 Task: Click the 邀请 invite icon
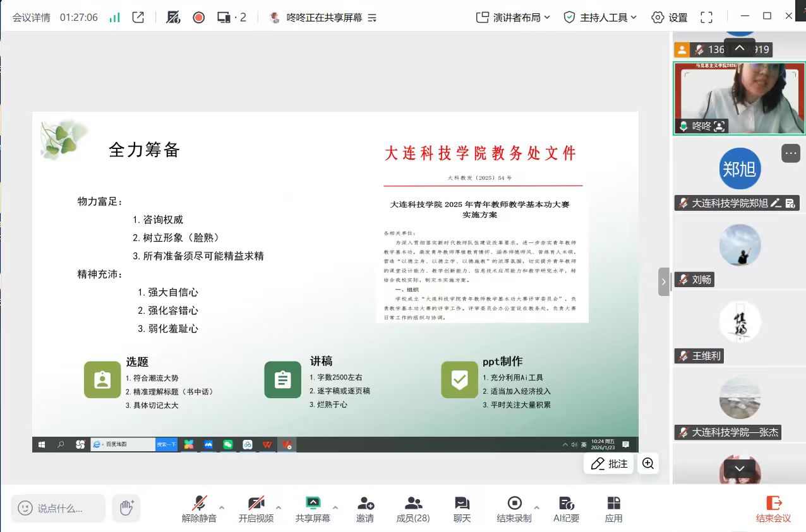click(x=365, y=509)
